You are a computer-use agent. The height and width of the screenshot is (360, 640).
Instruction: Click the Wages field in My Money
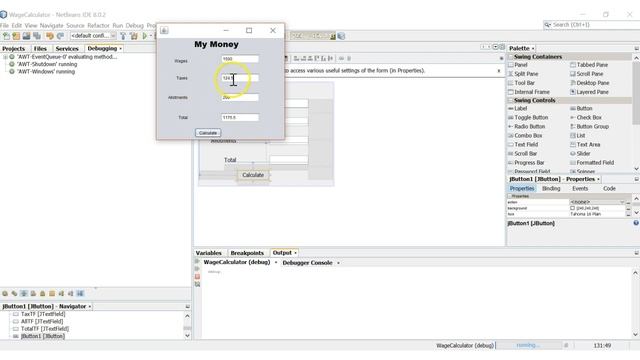240,59
